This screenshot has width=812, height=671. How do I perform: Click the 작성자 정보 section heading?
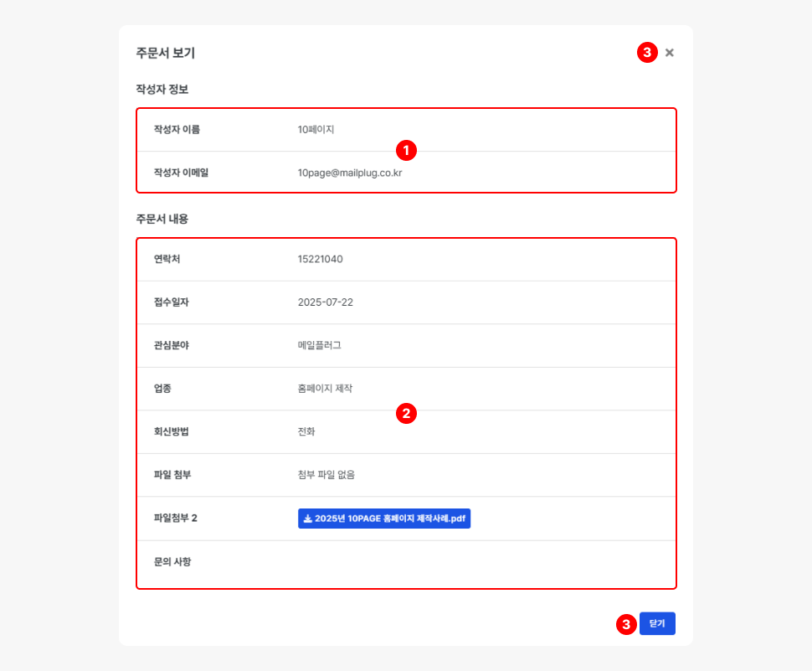[x=162, y=89]
